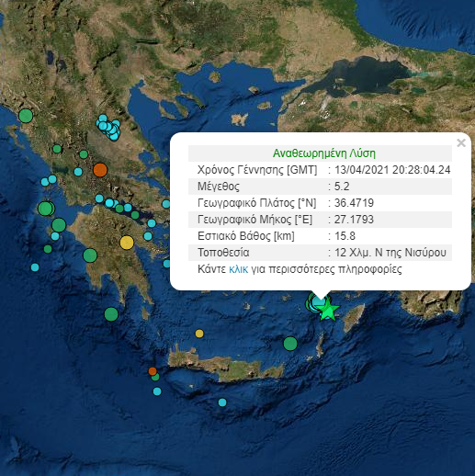Image resolution: width=475 pixels, height=476 pixels.
Task: Select the cyan marker southwest of Crete
Action: point(157,391)
